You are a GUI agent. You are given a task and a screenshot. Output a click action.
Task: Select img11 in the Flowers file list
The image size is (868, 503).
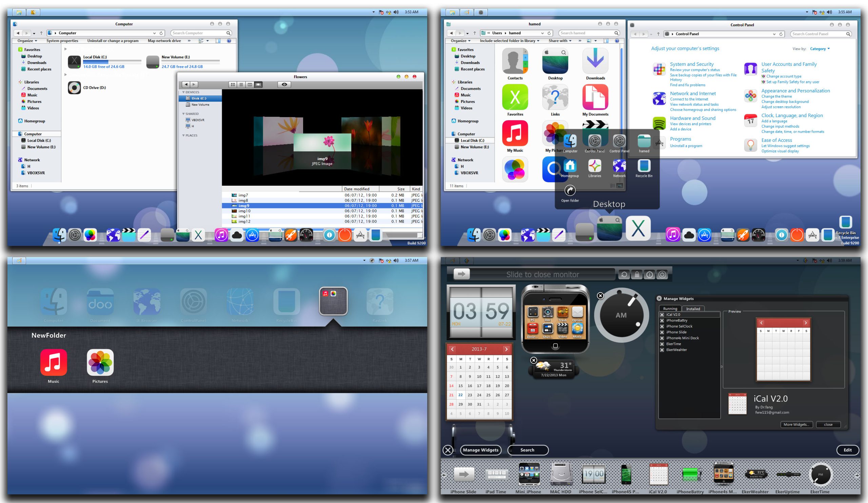244,216
